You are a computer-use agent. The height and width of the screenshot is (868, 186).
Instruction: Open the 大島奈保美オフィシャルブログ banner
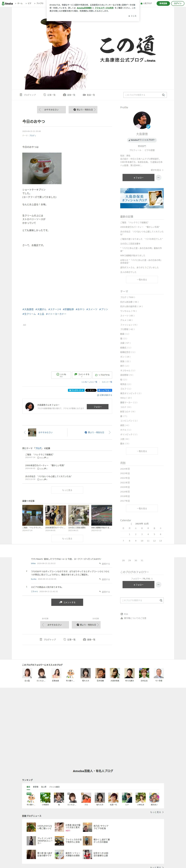click(x=142, y=198)
